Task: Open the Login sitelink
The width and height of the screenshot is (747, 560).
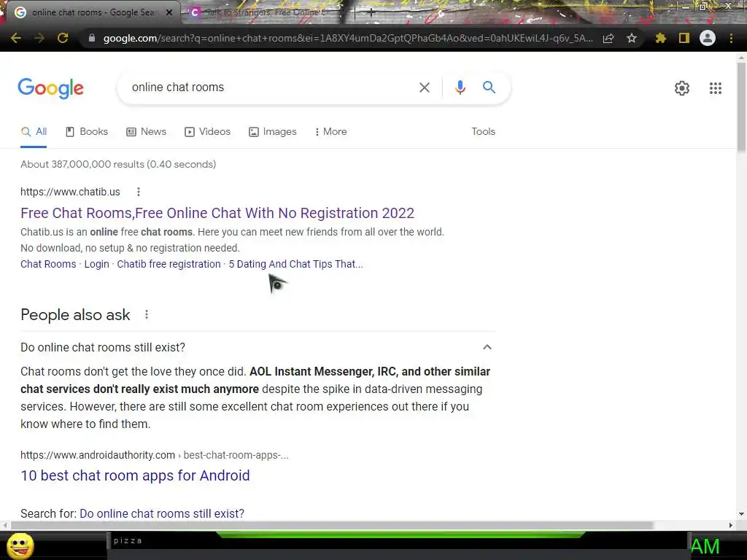Action: click(x=97, y=264)
